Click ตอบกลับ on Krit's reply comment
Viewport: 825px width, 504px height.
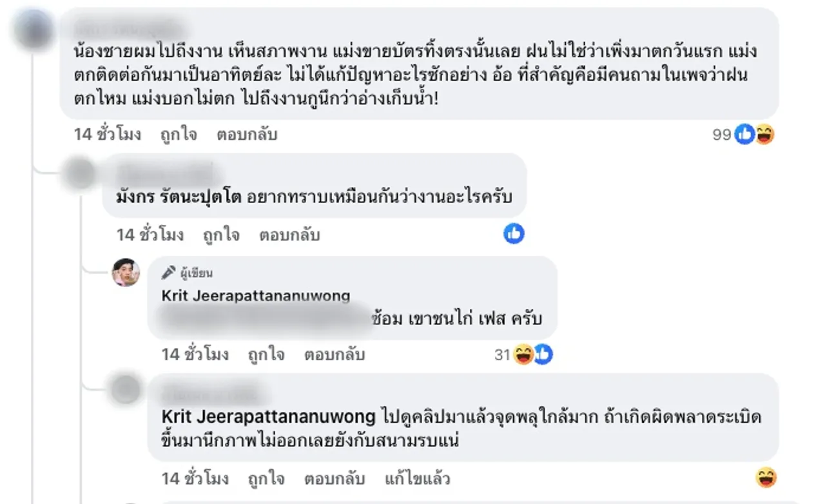[335, 354]
